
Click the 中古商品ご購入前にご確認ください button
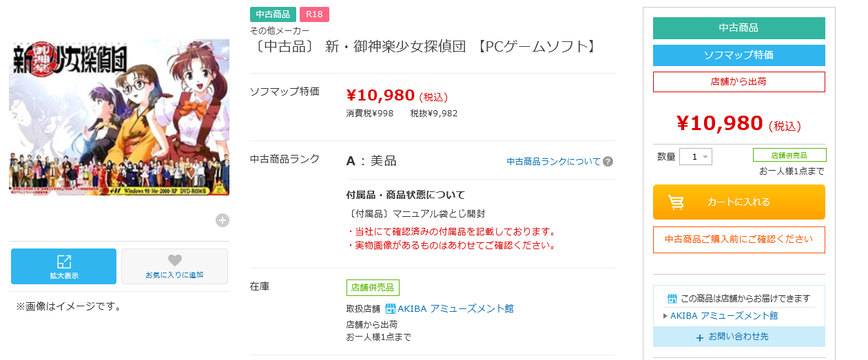tap(738, 240)
